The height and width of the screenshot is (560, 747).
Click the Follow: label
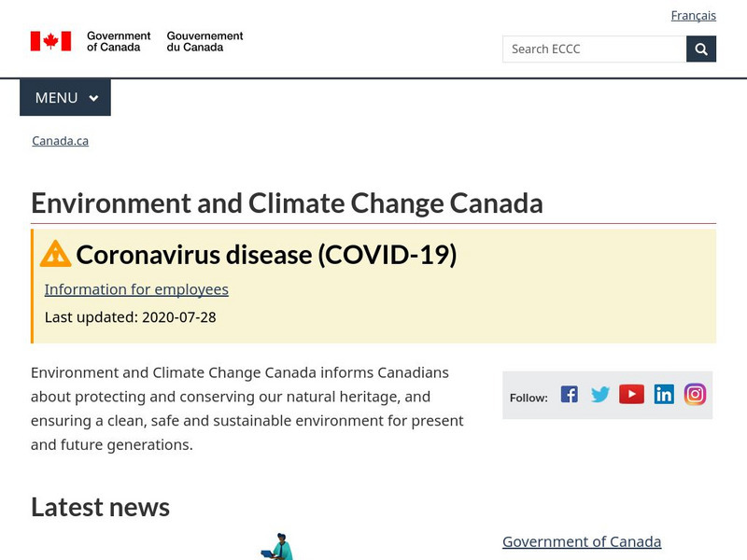tap(529, 398)
